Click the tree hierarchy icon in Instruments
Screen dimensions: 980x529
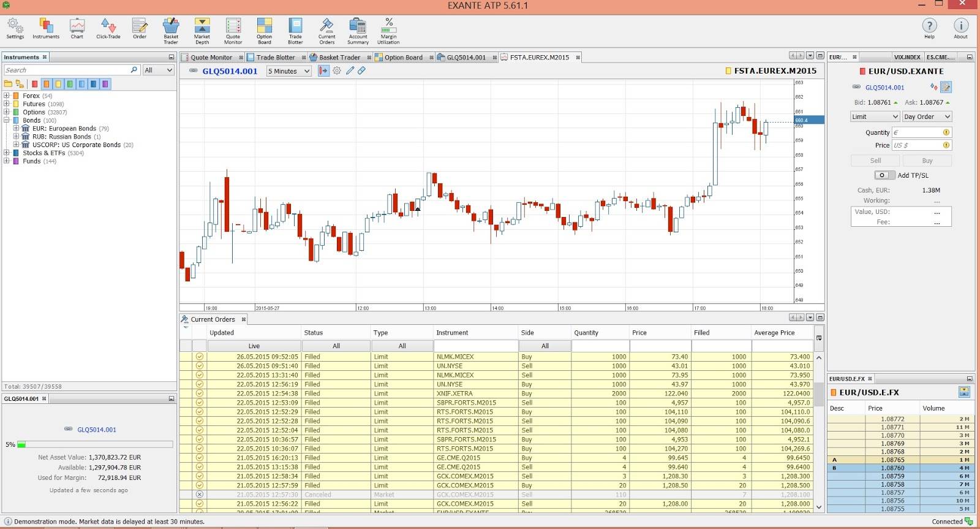pyautogui.click(x=20, y=84)
